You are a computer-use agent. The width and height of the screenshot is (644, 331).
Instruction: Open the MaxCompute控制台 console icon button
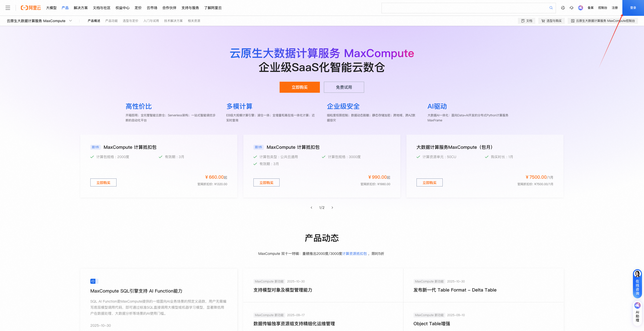[x=602, y=21]
